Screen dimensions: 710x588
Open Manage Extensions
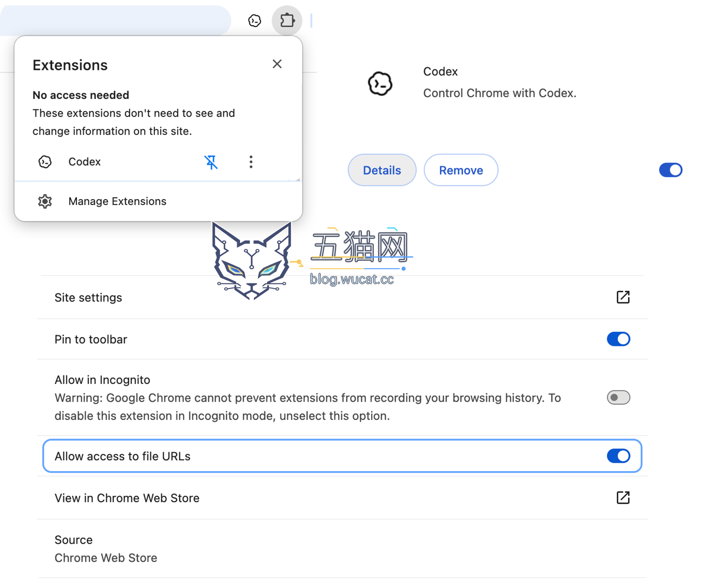point(158,201)
